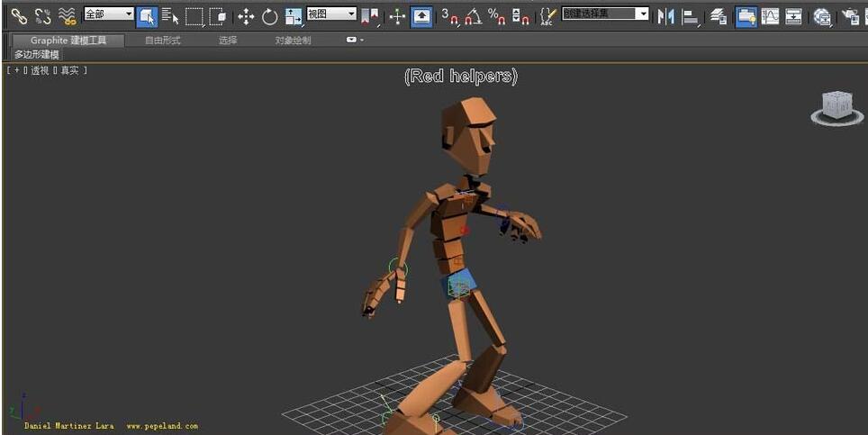Click the ViewCube in the viewport corner
This screenshot has width=868, height=435.
pyautogui.click(x=836, y=106)
